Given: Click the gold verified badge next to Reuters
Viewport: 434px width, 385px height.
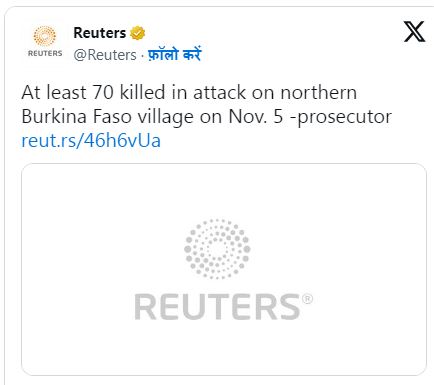Looking at the screenshot, I should (x=137, y=33).
